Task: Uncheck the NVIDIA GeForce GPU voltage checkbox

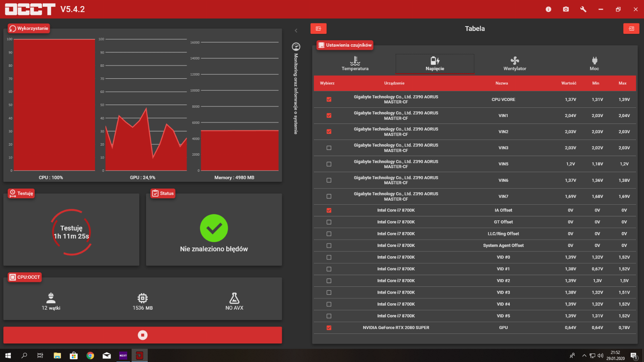Action: pos(329,328)
